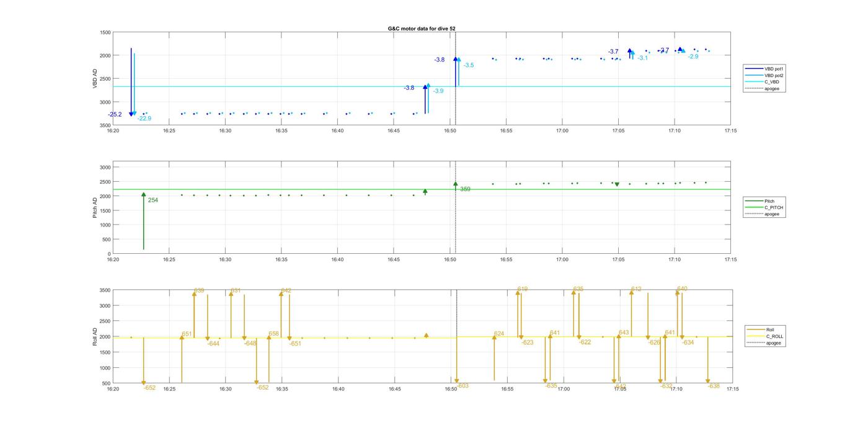Click the 500 tick on Roll AD axis
Viewport: 868px width, 430px height.
click(107, 383)
